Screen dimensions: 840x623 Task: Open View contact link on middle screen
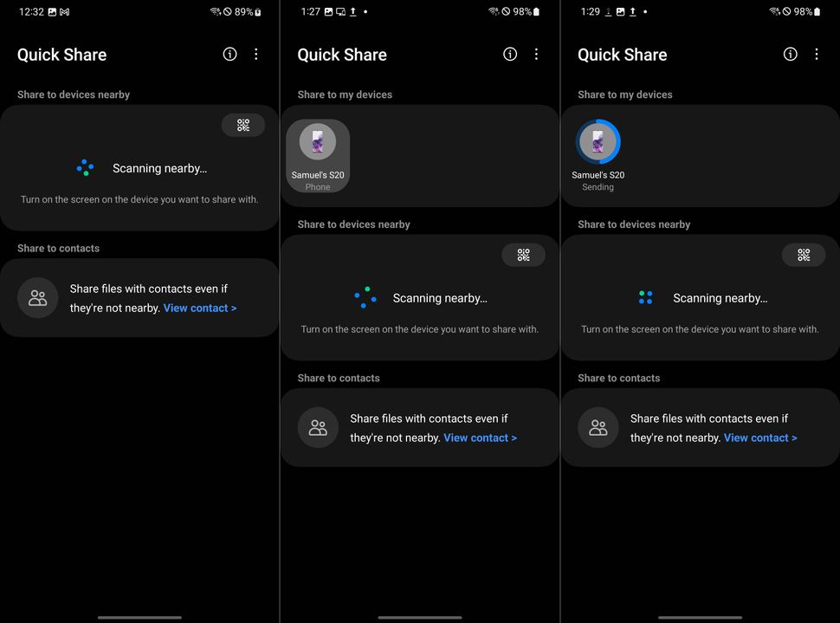click(x=480, y=438)
